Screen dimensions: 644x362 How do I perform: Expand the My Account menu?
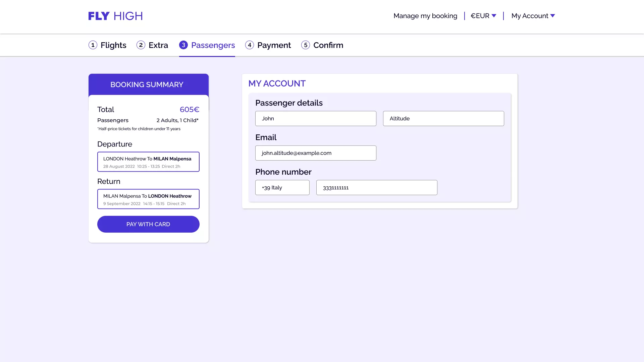[x=533, y=16]
